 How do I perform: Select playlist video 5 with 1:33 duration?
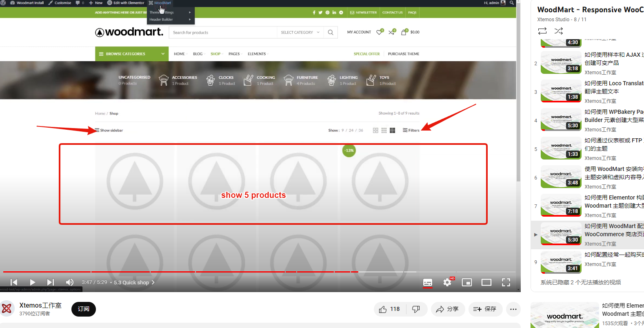tap(587, 149)
